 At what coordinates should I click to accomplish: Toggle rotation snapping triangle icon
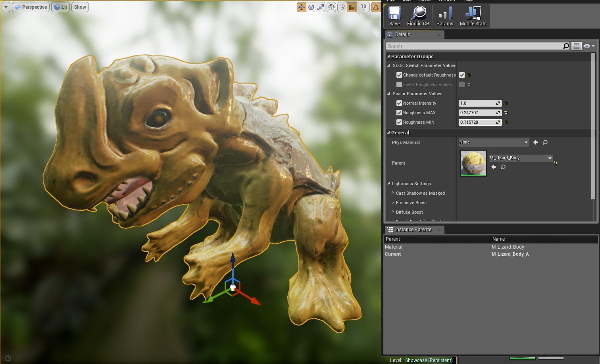click(x=375, y=7)
